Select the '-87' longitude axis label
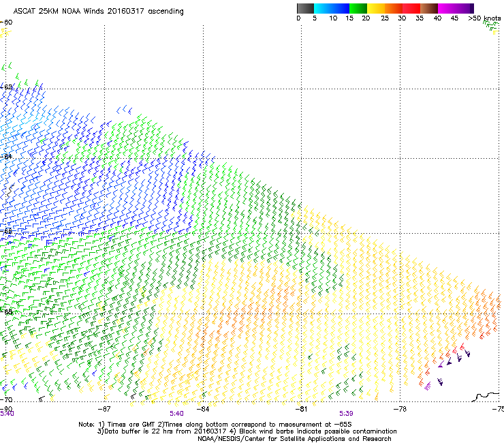 click(104, 409)
